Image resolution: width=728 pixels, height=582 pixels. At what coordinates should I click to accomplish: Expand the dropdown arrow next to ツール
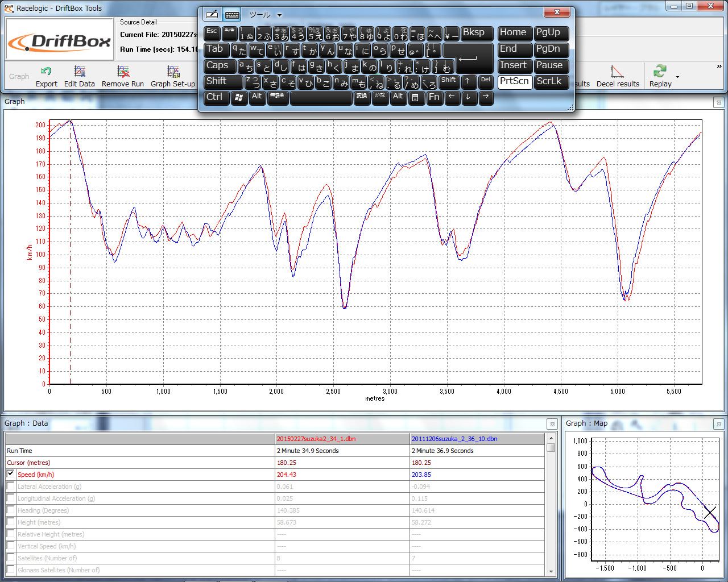[x=279, y=15]
